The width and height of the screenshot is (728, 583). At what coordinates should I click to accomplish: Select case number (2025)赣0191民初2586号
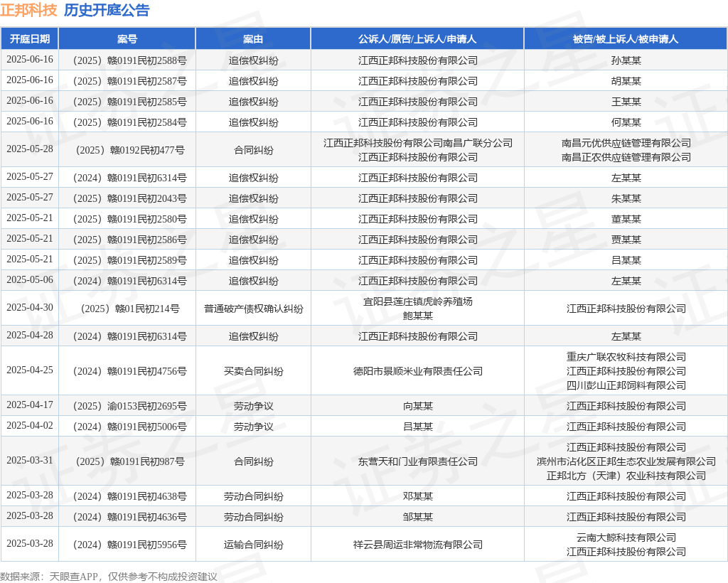click(x=130, y=240)
